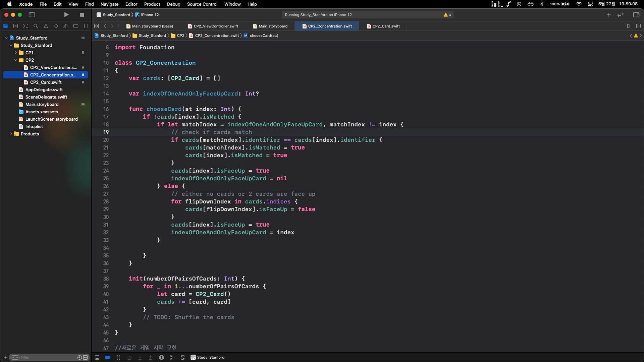Collapse the CP2 folder
This screenshot has width=644, height=362.
(16, 60)
